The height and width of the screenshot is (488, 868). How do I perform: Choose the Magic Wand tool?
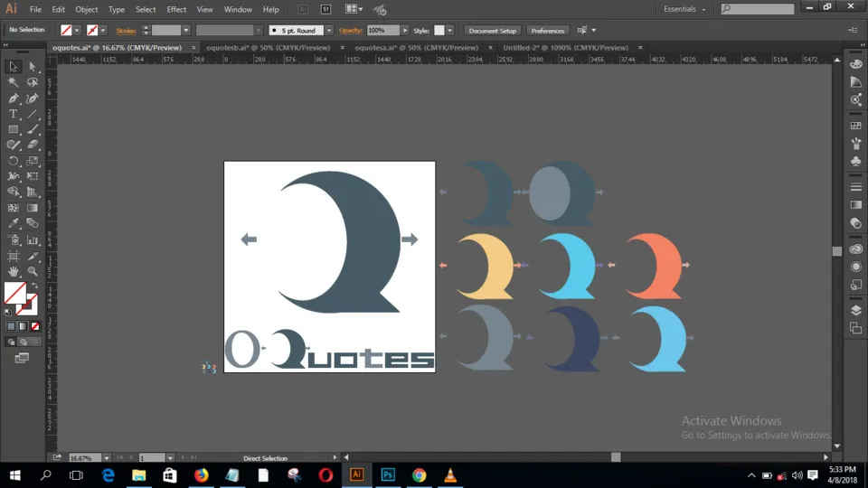14,82
